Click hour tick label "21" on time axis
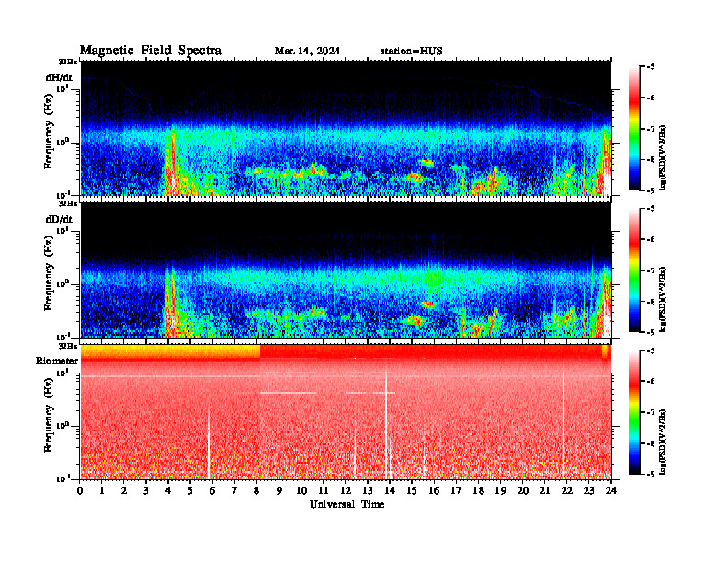 (x=544, y=490)
